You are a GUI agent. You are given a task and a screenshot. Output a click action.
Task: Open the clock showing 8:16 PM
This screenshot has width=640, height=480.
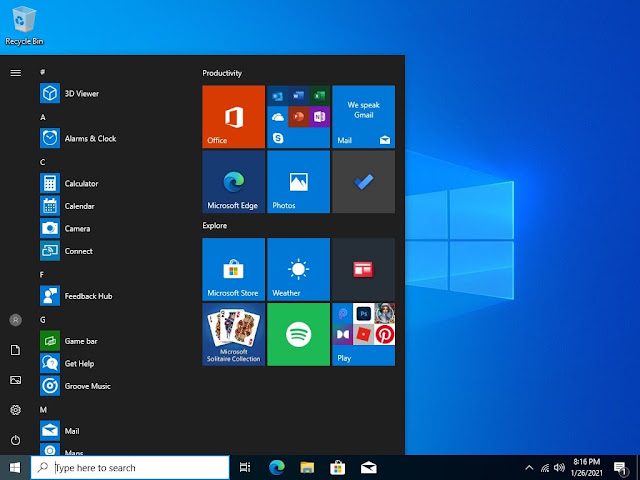coord(587,467)
